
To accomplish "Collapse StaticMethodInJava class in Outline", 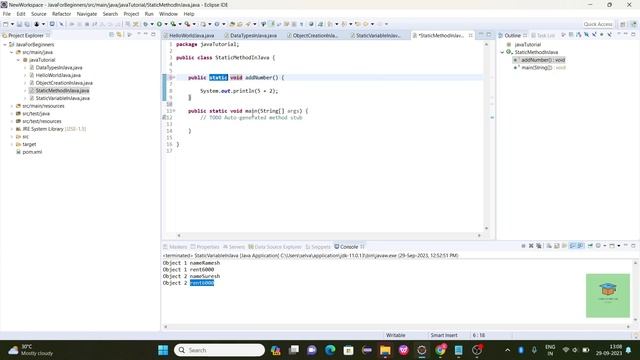I will click(x=502, y=52).
